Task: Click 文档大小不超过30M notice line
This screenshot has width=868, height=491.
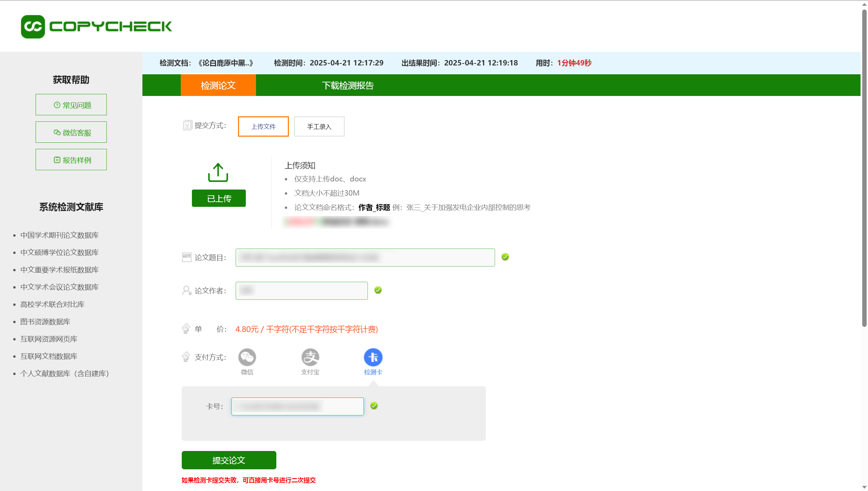Action: click(x=327, y=193)
